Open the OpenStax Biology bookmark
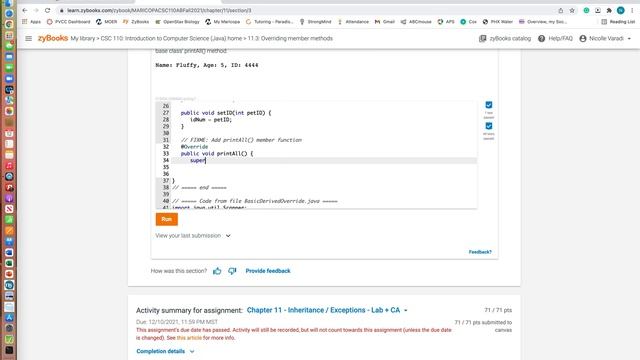The height and width of the screenshot is (360, 640). 177,22
